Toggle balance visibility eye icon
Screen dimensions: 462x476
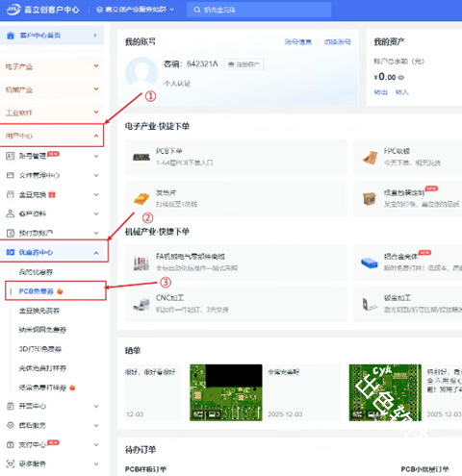click(x=401, y=78)
